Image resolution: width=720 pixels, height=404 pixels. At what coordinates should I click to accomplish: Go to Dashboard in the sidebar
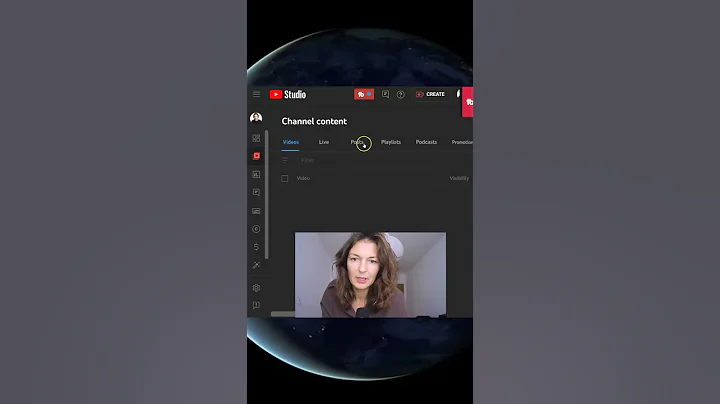[x=256, y=138]
